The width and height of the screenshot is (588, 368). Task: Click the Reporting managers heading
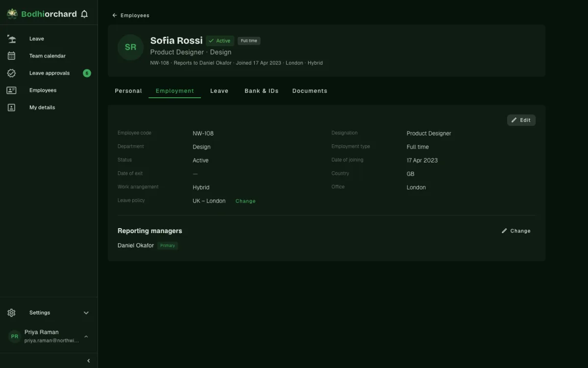pos(150,231)
